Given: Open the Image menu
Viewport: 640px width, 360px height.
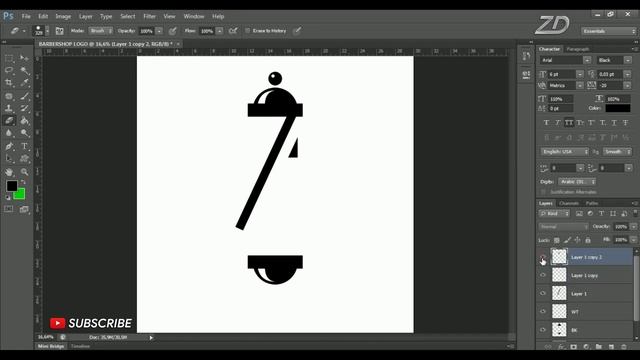Looking at the screenshot, I should 63,16.
